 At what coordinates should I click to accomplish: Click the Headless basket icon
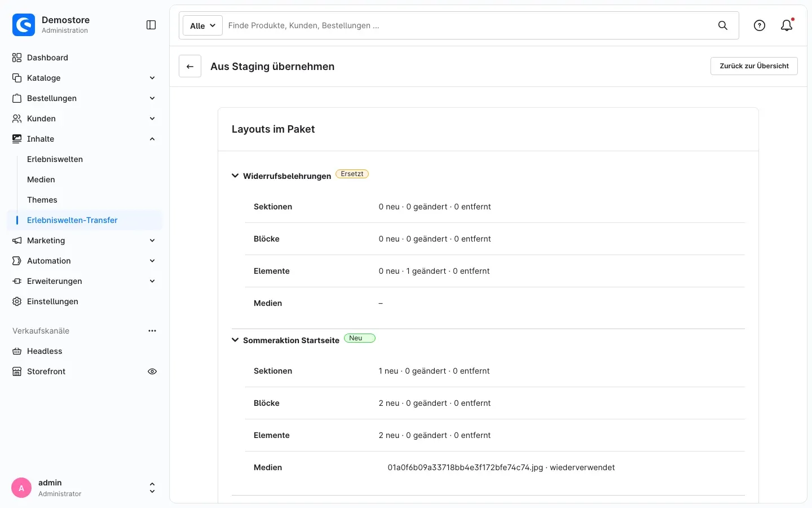point(17,351)
